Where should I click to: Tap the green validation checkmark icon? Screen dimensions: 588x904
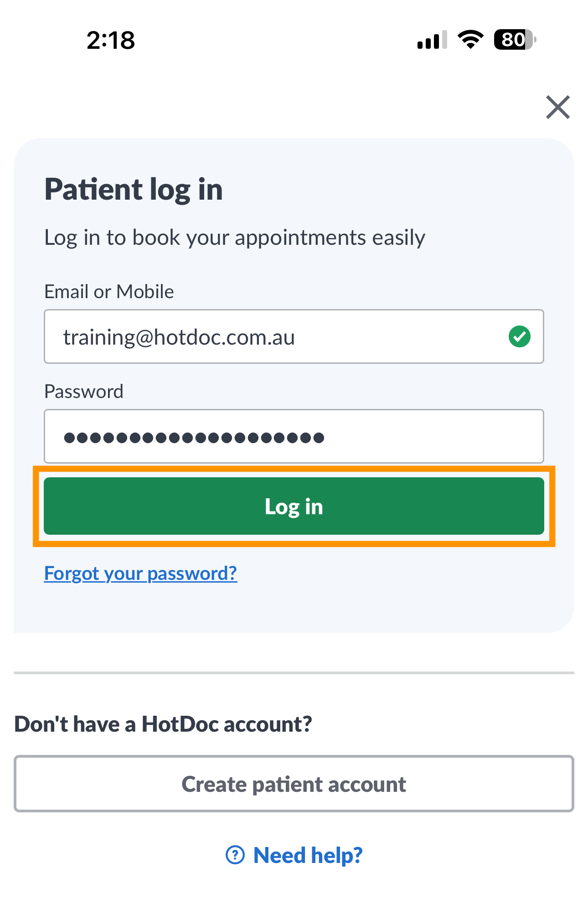point(519,336)
